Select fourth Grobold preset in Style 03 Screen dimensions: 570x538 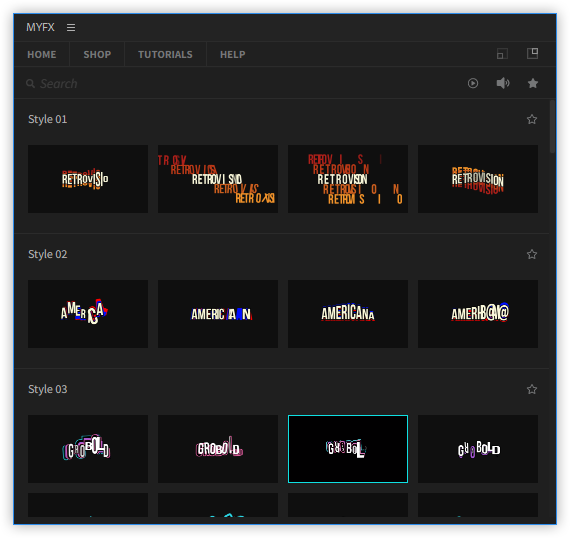pyautogui.click(x=478, y=449)
